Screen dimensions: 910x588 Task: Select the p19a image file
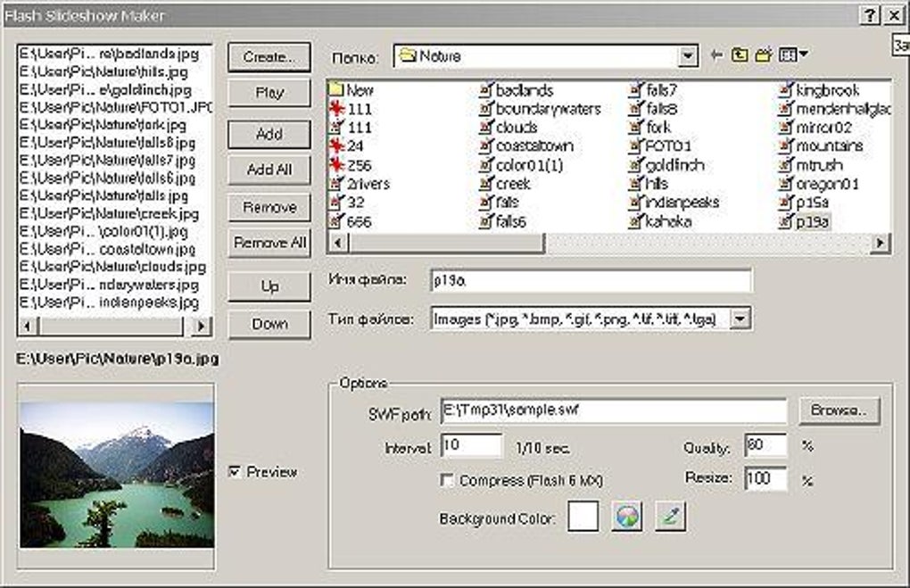tap(805, 222)
